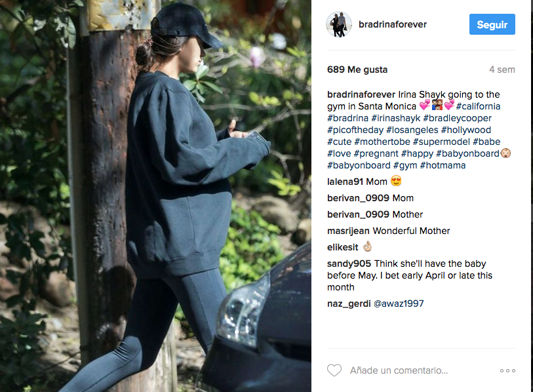View masrijean commenter profile
The height and width of the screenshot is (392, 533).
(348, 231)
